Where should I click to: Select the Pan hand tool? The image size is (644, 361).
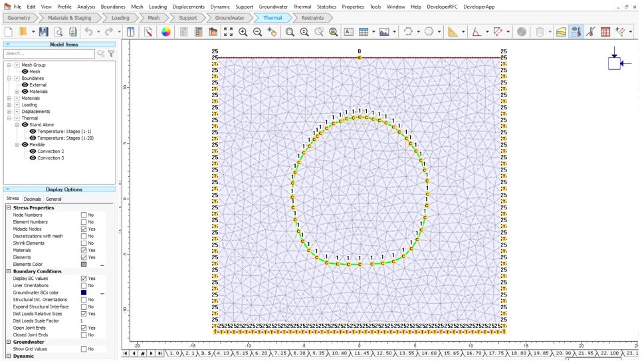(x=272, y=32)
